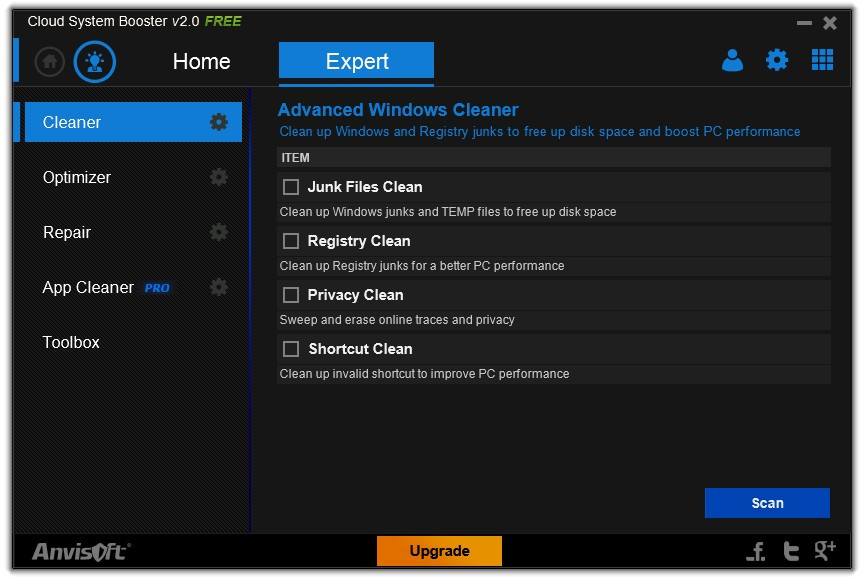The width and height of the screenshot is (864, 578).
Task: Start the Scan
Action: (767, 503)
